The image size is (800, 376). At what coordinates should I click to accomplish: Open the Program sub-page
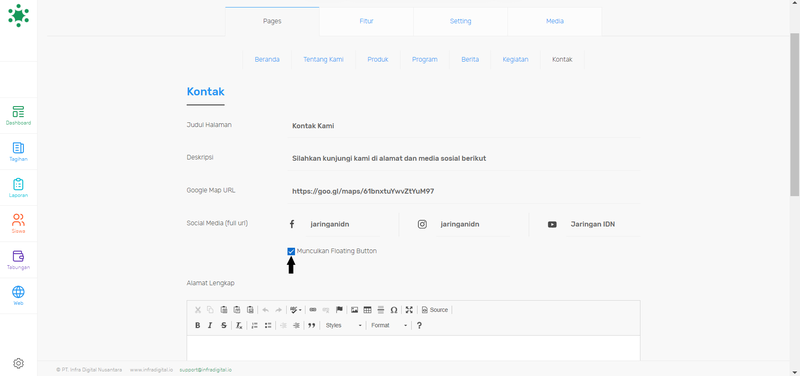tap(424, 59)
